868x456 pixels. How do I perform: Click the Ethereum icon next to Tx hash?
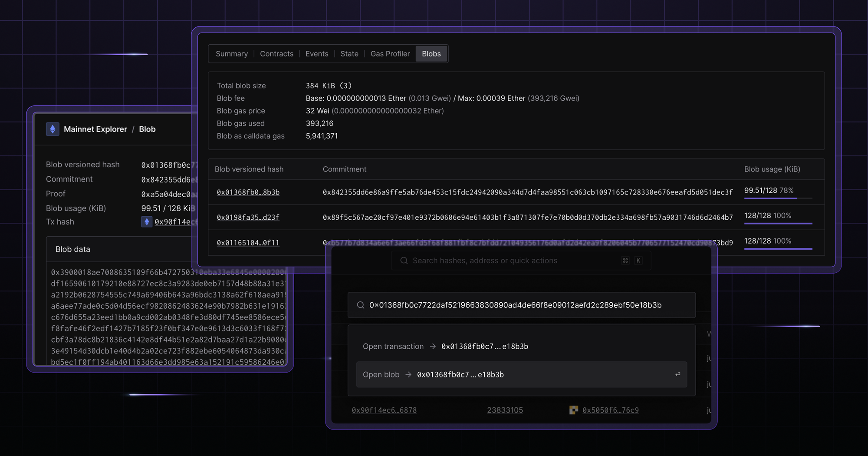(146, 222)
